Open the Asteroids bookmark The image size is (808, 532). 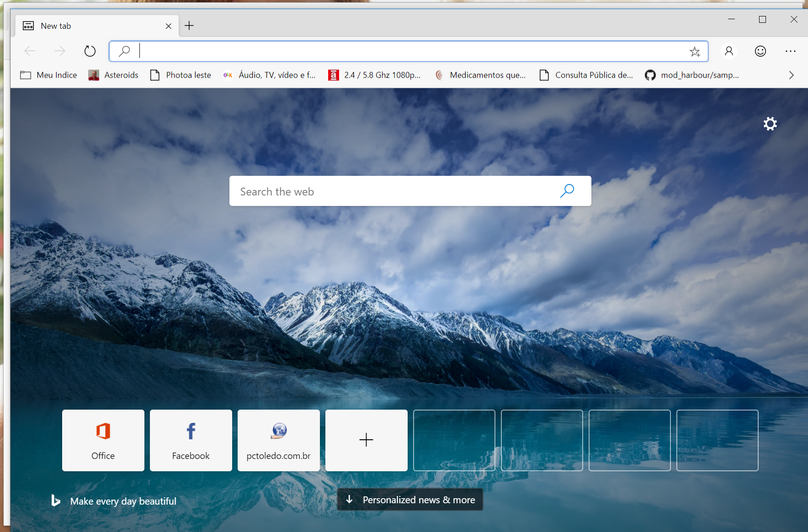pyautogui.click(x=113, y=75)
